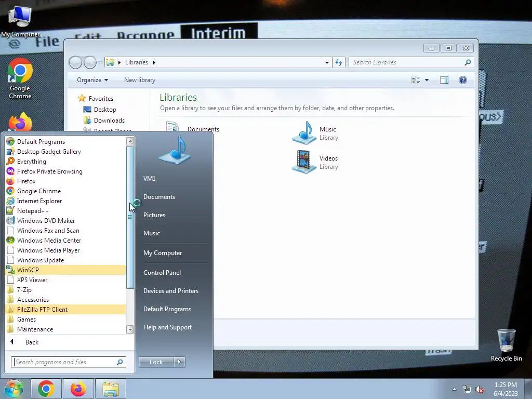
Task: Launch Firefox from the program list
Action: 65,181
